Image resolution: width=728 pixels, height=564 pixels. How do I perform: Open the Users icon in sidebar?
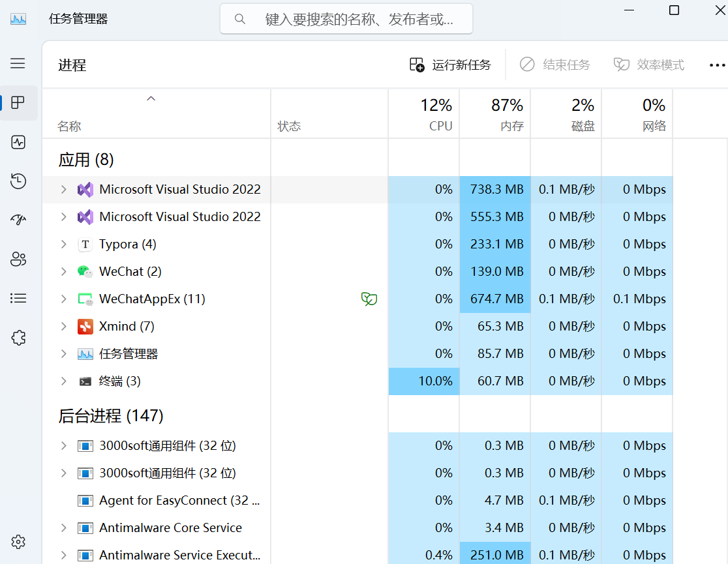(x=18, y=259)
